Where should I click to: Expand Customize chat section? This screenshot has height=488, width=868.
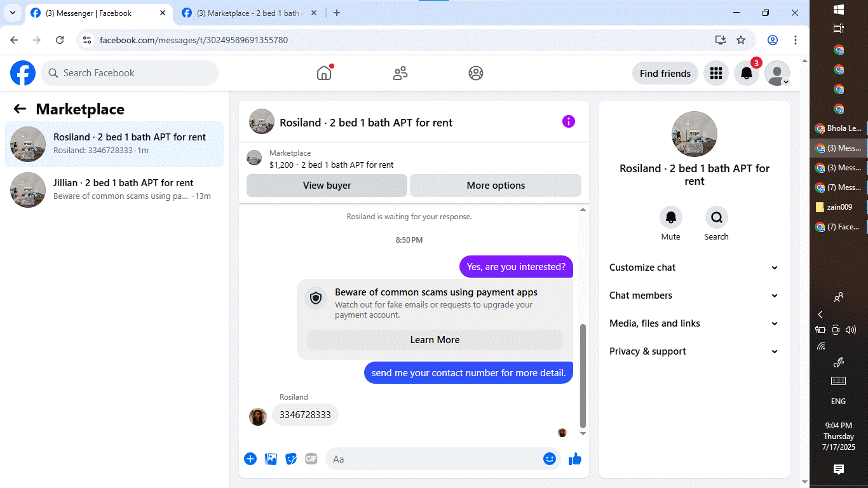pyautogui.click(x=694, y=268)
